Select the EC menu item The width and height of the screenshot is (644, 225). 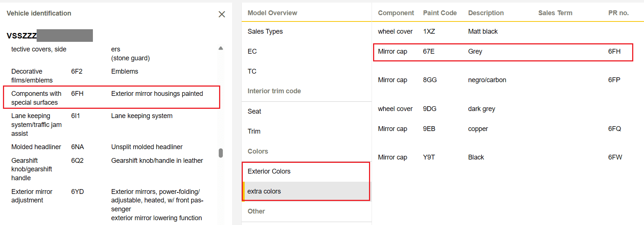click(x=252, y=51)
